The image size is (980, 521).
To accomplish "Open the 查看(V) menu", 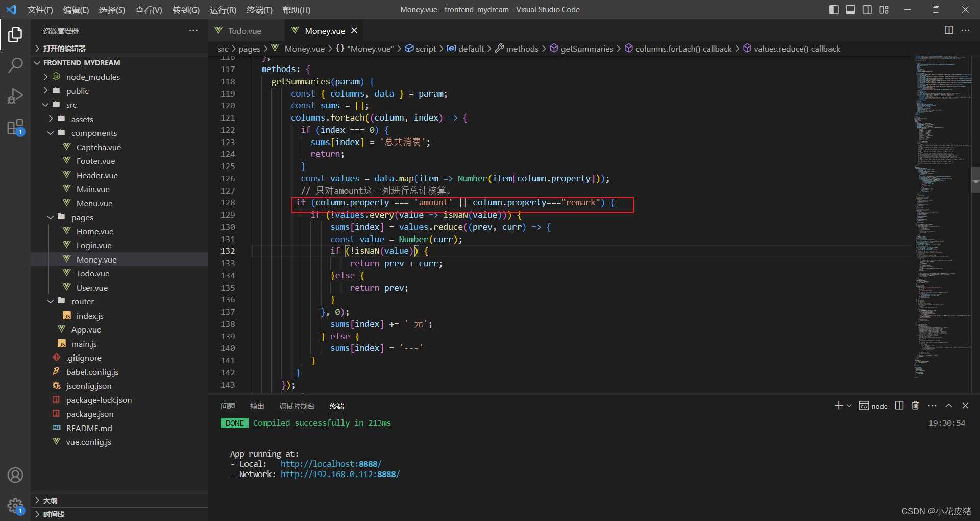I will pyautogui.click(x=149, y=10).
